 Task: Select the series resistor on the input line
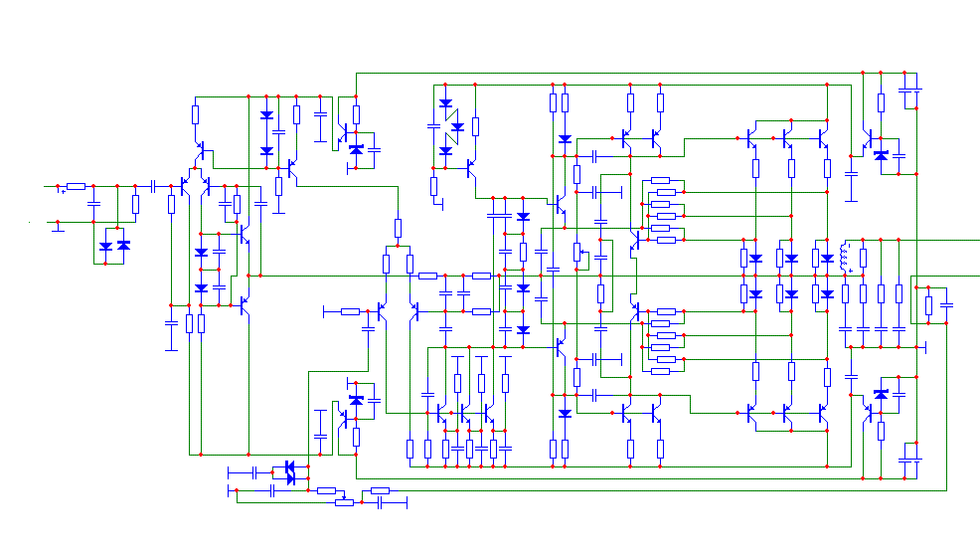76,186
